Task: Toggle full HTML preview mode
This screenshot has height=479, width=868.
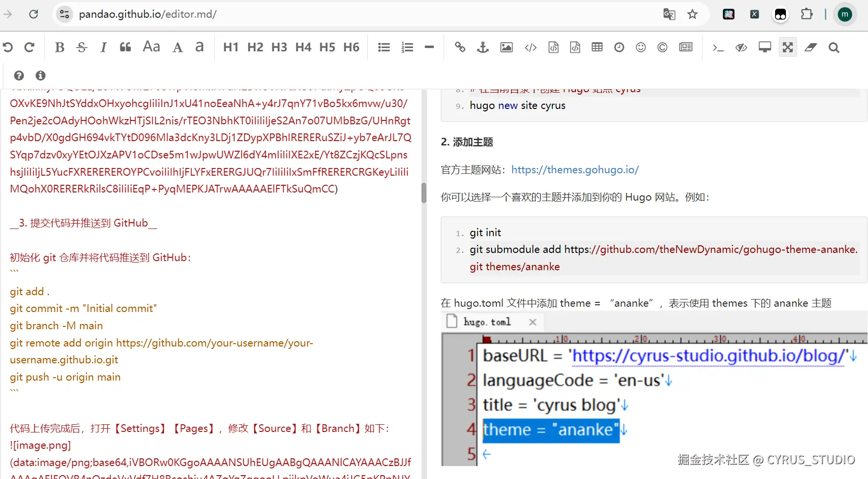Action: (x=765, y=47)
